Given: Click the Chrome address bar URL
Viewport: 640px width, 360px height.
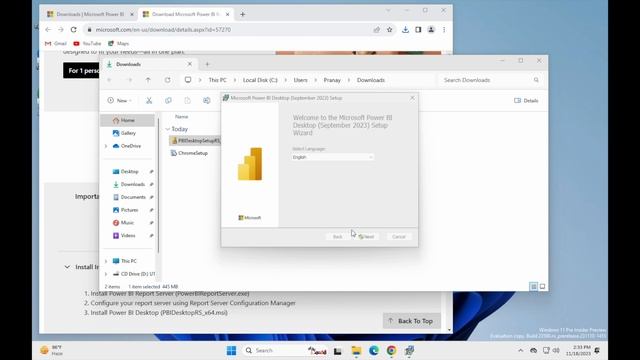Looking at the screenshot, I should pyautogui.click(x=163, y=30).
